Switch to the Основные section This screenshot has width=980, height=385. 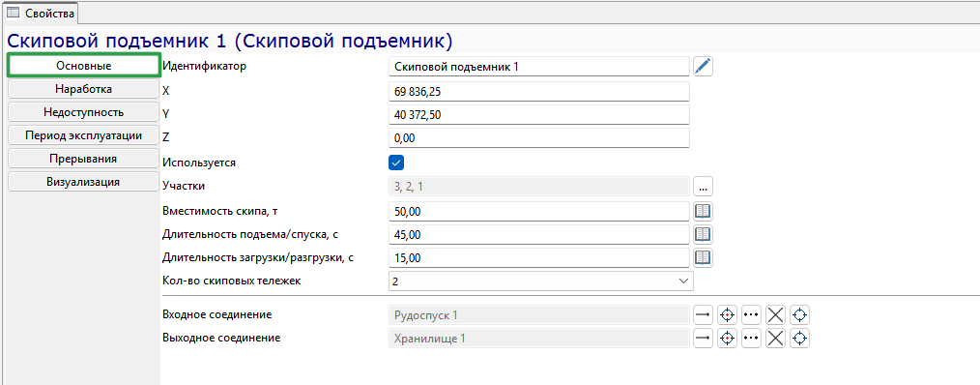click(x=84, y=66)
